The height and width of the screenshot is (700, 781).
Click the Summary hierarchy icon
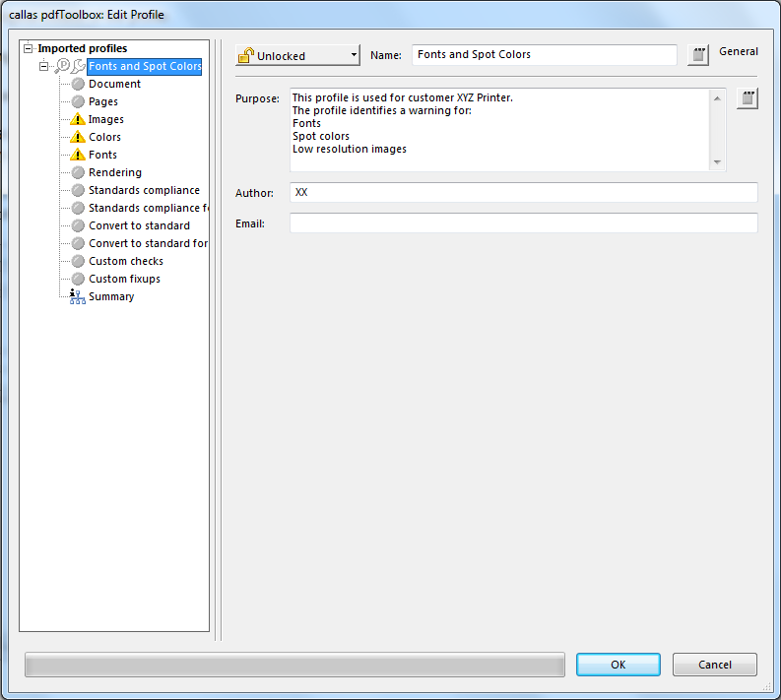(x=78, y=296)
